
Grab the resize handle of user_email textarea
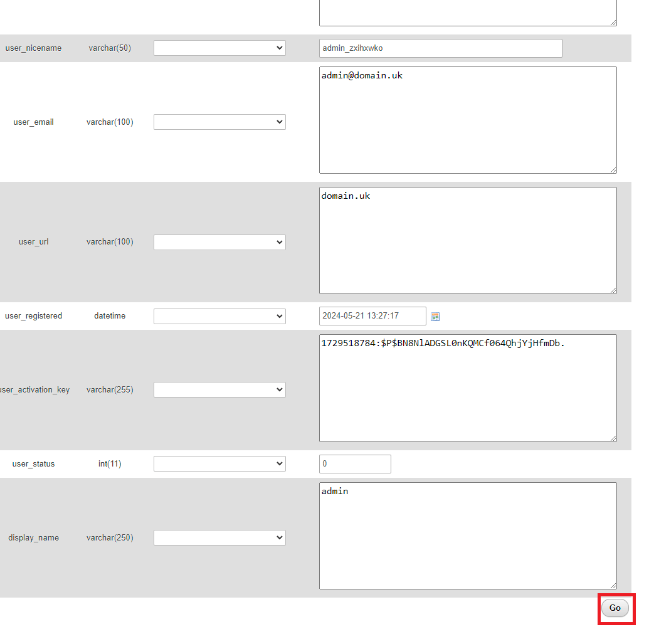point(613,170)
